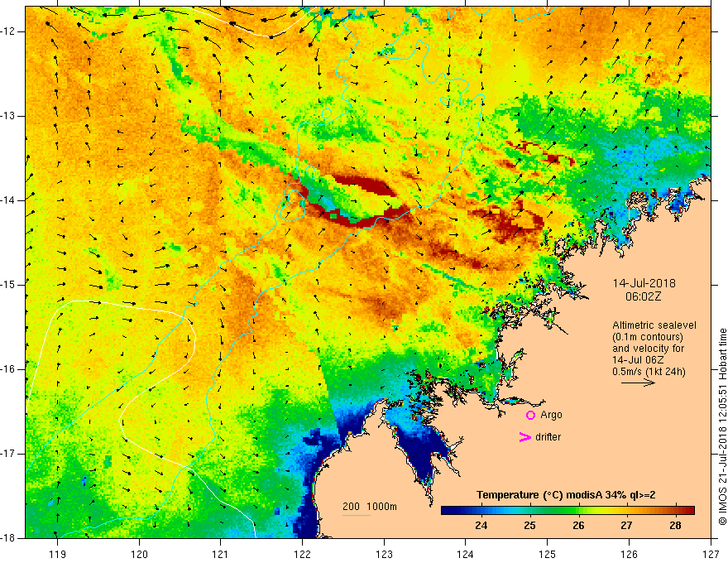Viewport: 728px width, 563px height.
Task: Click the longitude axis label 122
Action: click(302, 554)
